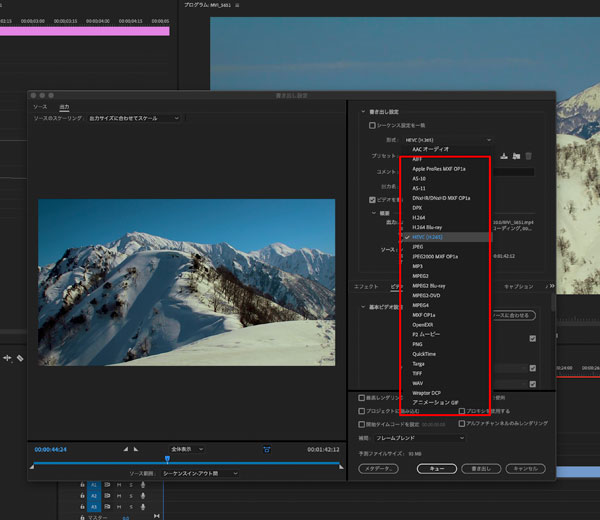Switch to the Captions tab
Viewport: 600px width, 520px height.
coord(518,287)
